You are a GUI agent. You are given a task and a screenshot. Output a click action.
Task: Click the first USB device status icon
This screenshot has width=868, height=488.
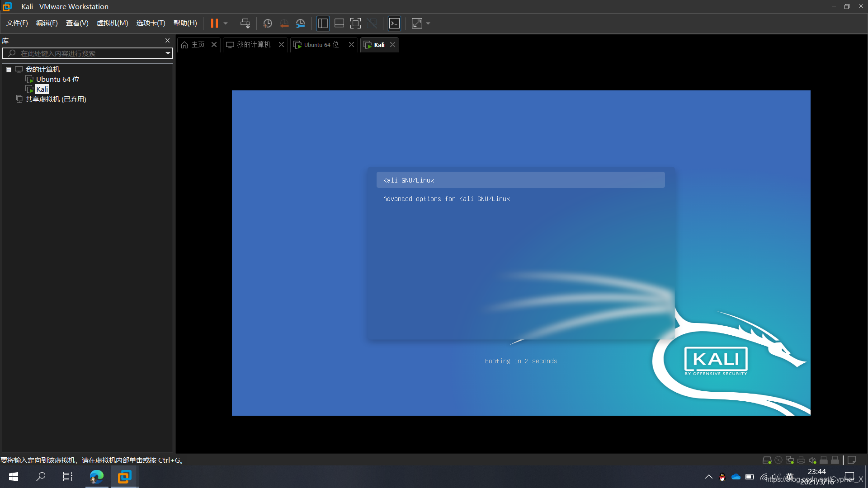pyautogui.click(x=823, y=460)
